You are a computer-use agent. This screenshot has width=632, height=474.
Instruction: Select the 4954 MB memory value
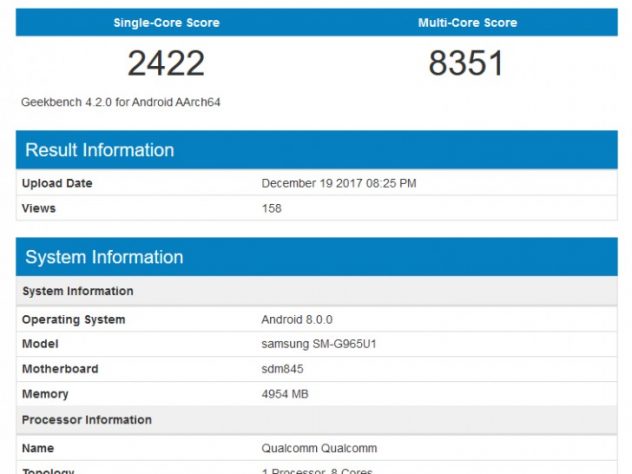285,394
